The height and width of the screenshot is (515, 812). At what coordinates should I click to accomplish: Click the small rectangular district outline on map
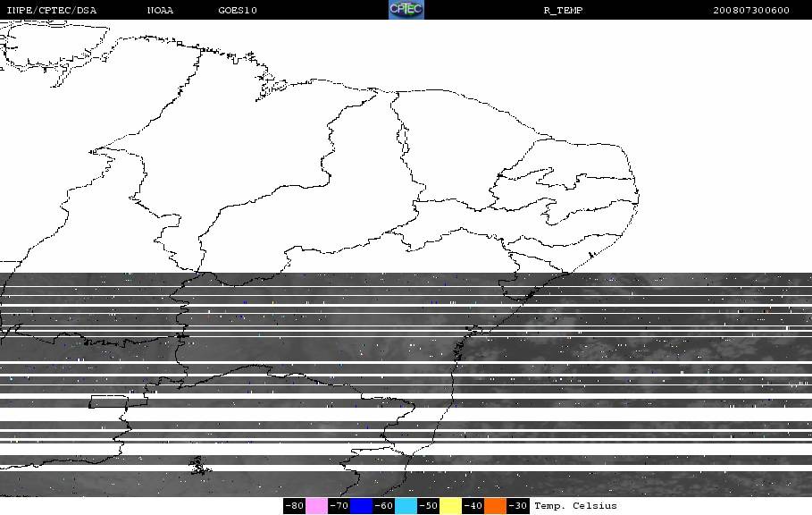pos(118,401)
